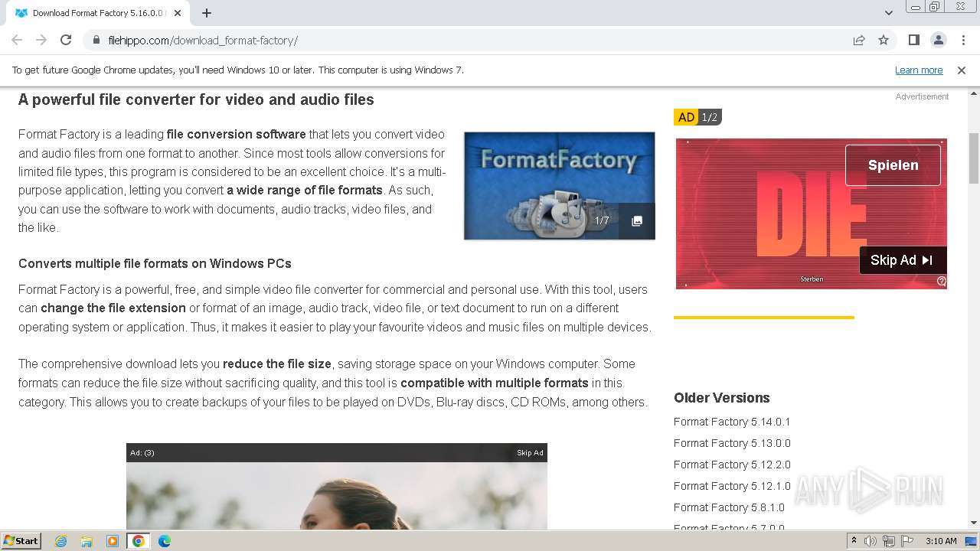Show hidden system tray icons
This screenshot has width=980, height=551.
pyautogui.click(x=854, y=541)
